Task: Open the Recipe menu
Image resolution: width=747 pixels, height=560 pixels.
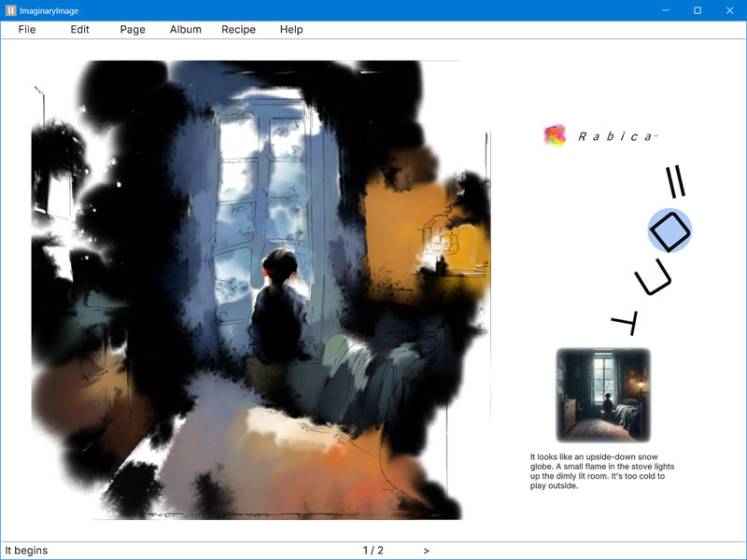Action: click(x=238, y=30)
